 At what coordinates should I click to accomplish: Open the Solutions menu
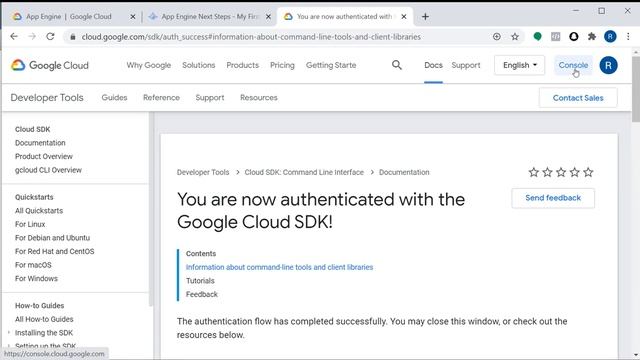click(198, 65)
